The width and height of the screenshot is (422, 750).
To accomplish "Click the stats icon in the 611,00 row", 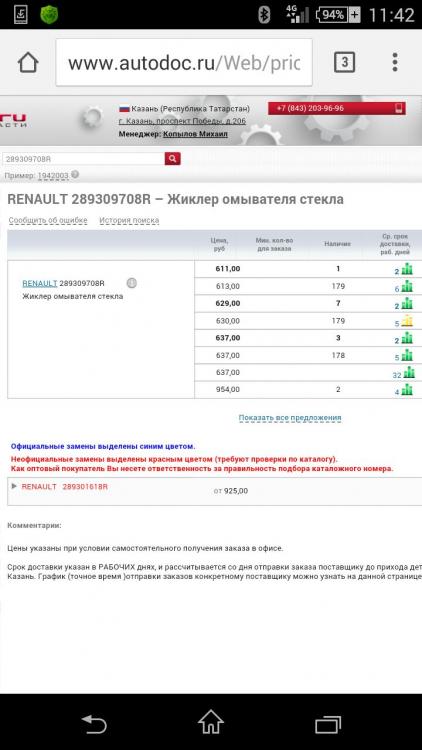I will pos(407,269).
